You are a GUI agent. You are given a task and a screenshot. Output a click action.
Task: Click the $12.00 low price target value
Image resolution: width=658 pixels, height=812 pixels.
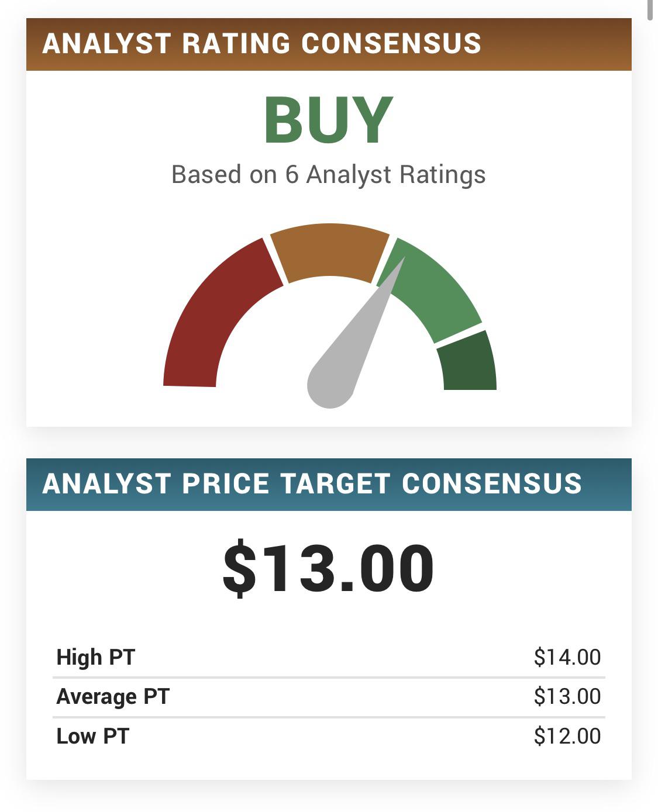point(567,736)
